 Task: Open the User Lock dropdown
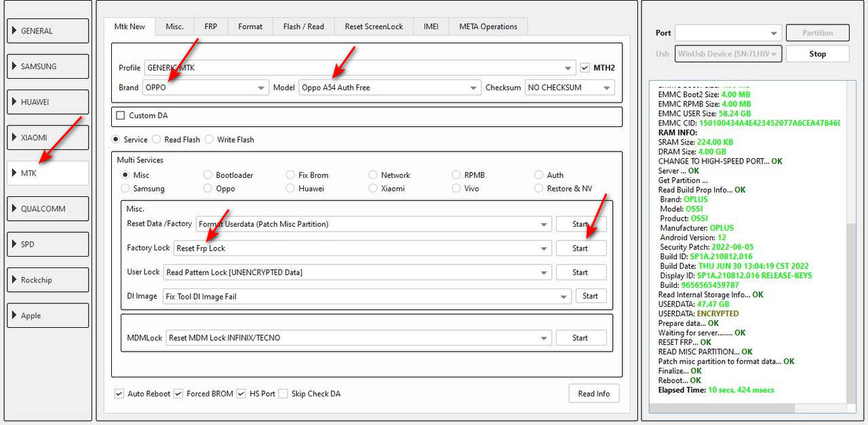click(357, 273)
